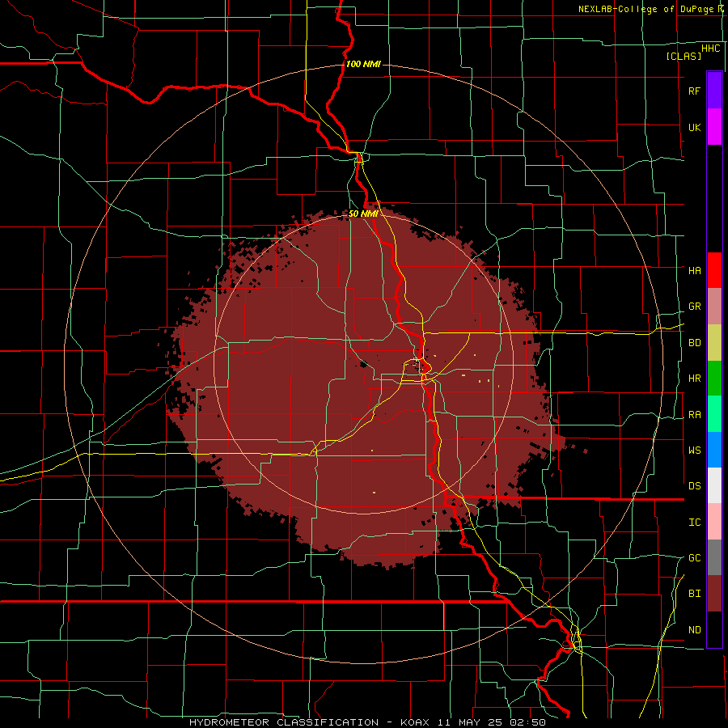Click the RA legend label
Image resolution: width=728 pixels, height=728 pixels.
click(x=694, y=414)
